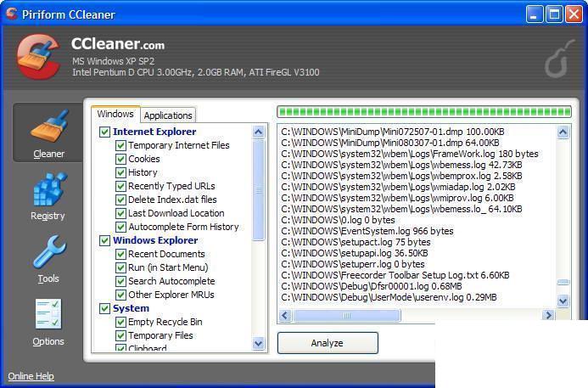The image size is (588, 388).
Task: Select the FrameWork.log 180 bytes row
Action: (410, 154)
